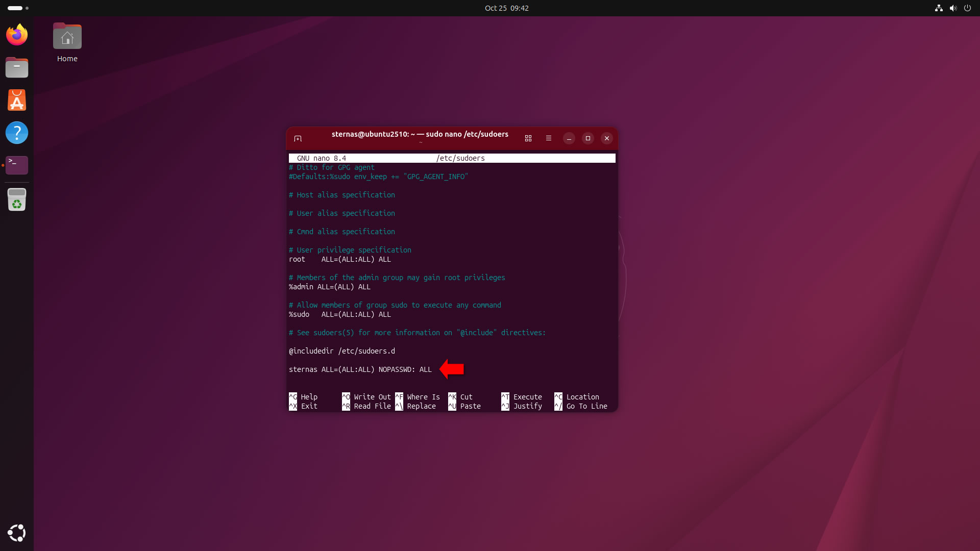Launch Ubuntu App Center from dock
The height and width of the screenshot is (551, 980).
click(x=17, y=100)
